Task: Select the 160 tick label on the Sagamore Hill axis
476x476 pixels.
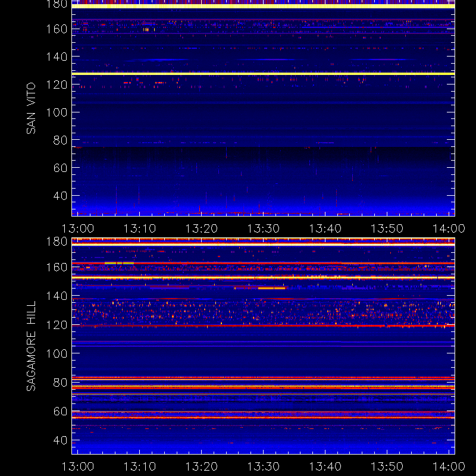Action: (x=57, y=267)
